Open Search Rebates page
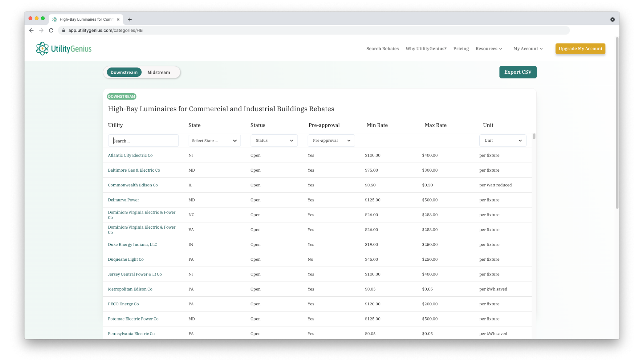The image size is (644, 362). (382, 49)
